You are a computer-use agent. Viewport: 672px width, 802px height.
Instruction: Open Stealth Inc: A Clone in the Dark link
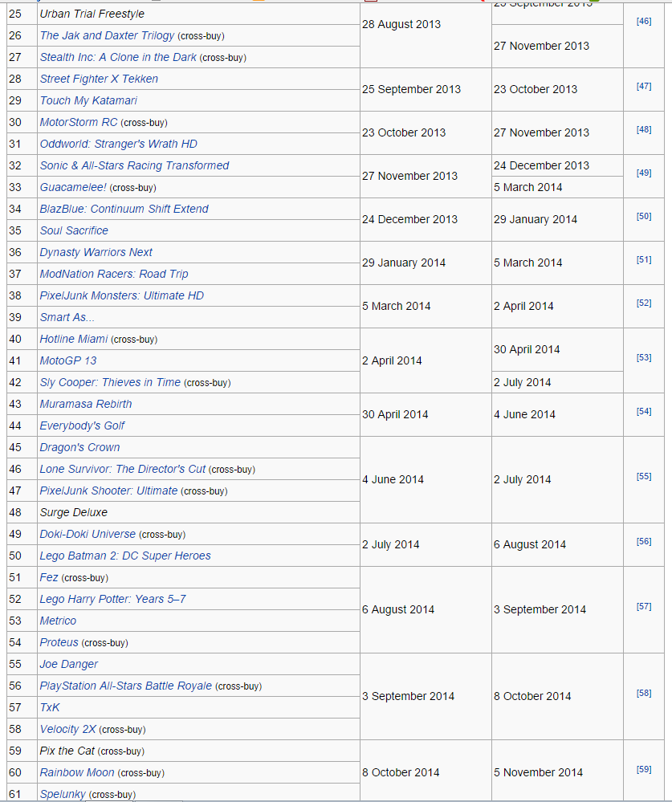(118, 57)
